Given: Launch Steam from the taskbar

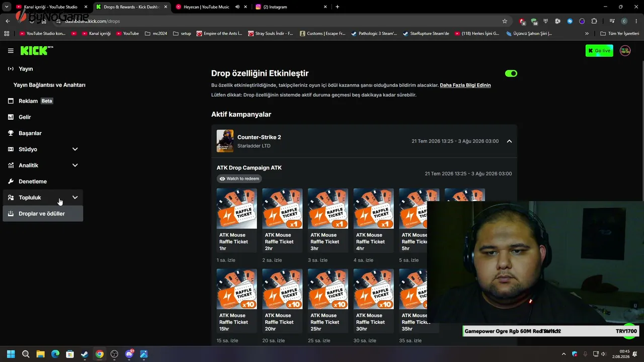Looking at the screenshot, I should [85, 354].
